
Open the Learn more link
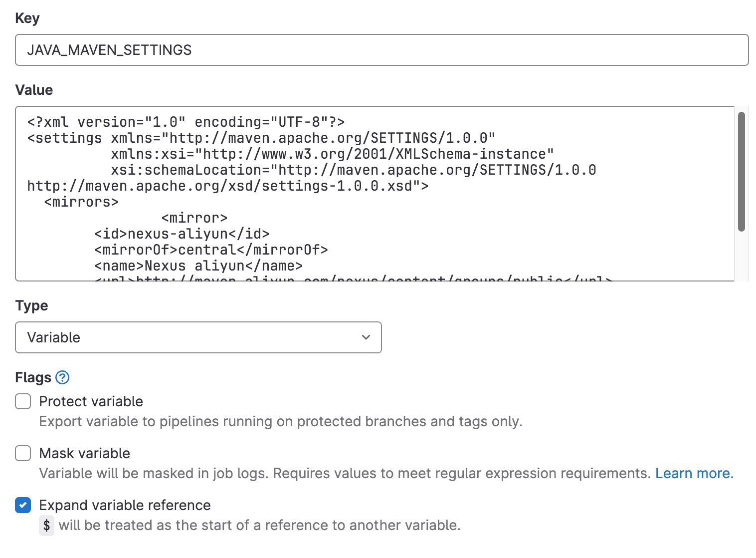694,473
